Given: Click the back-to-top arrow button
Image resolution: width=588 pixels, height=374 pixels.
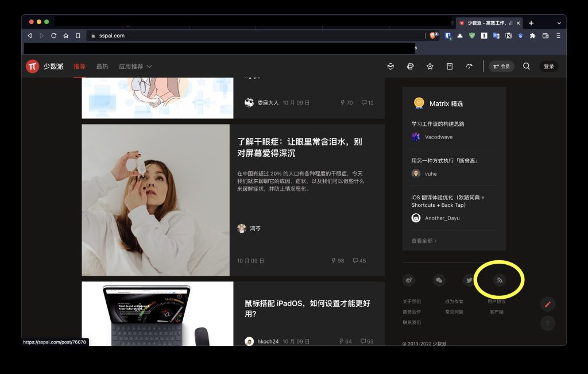Looking at the screenshot, I should pyautogui.click(x=547, y=323).
